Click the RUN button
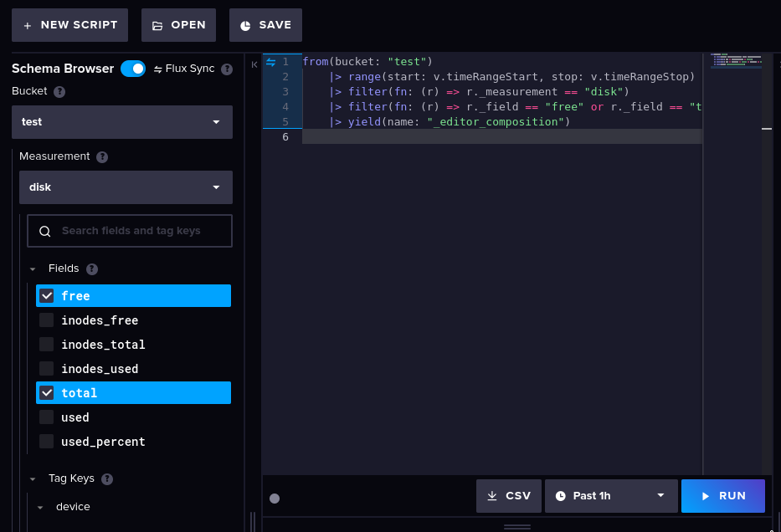Screen dimensions: 781x532 [722, 495]
